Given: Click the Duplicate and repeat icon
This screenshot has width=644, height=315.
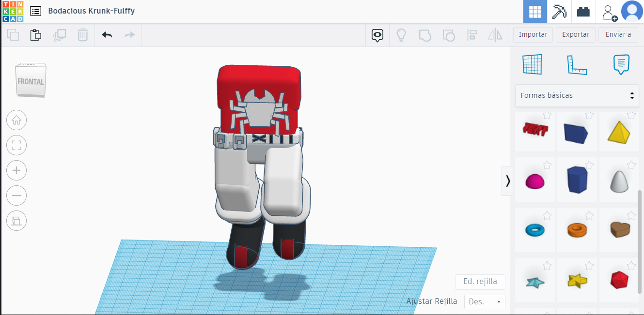Looking at the screenshot, I should click(x=60, y=35).
